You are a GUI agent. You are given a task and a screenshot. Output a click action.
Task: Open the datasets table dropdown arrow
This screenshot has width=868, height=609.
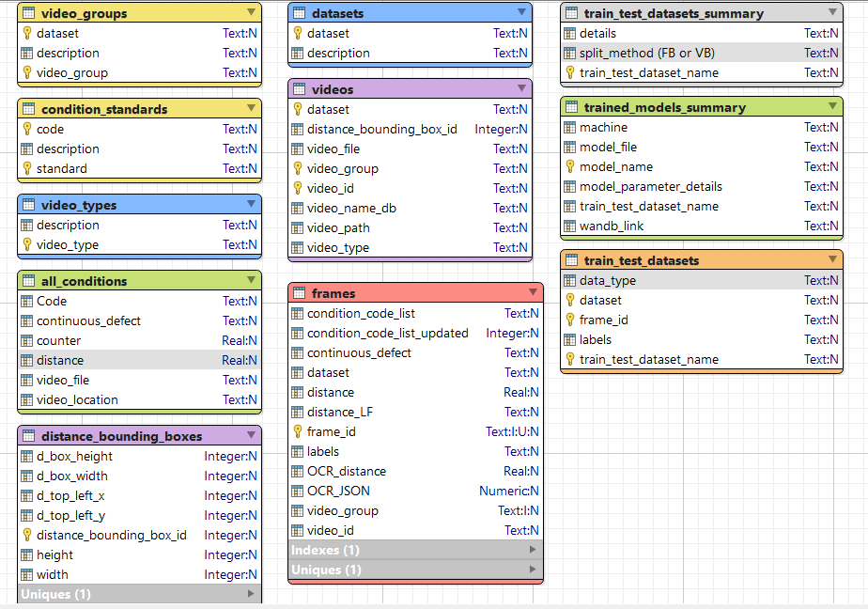coord(521,11)
